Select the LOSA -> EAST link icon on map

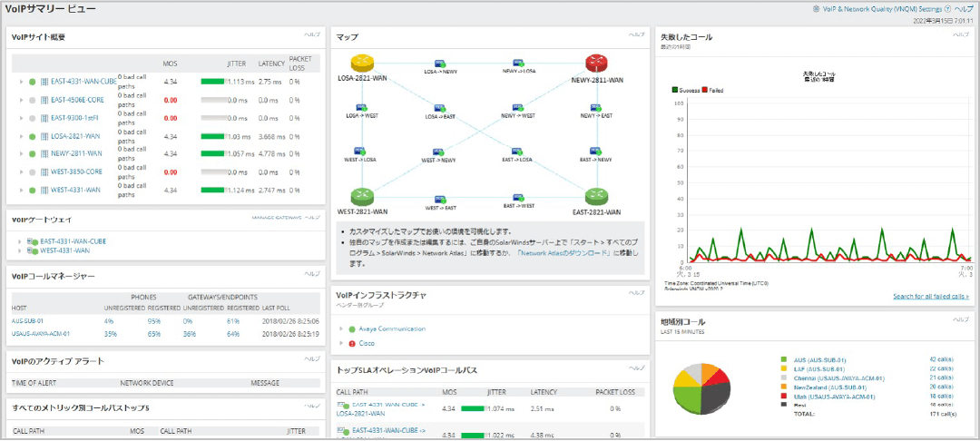(440, 107)
